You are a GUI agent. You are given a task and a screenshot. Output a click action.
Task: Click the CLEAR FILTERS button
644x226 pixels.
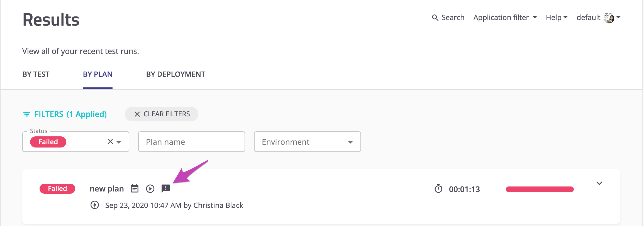(162, 114)
